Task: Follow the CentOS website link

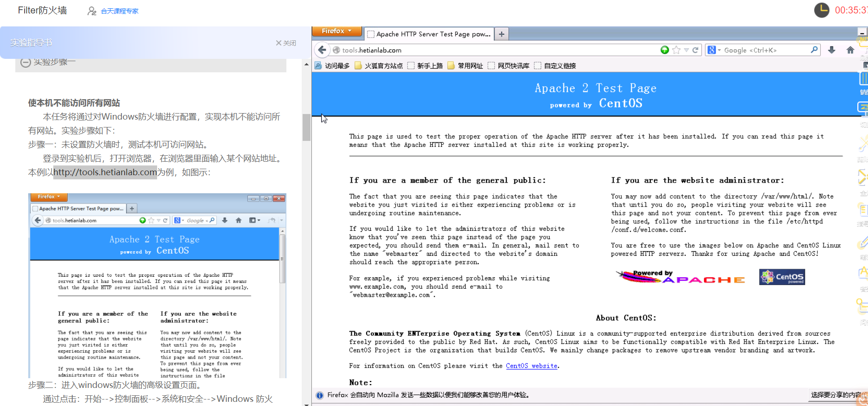Action: pos(532,366)
